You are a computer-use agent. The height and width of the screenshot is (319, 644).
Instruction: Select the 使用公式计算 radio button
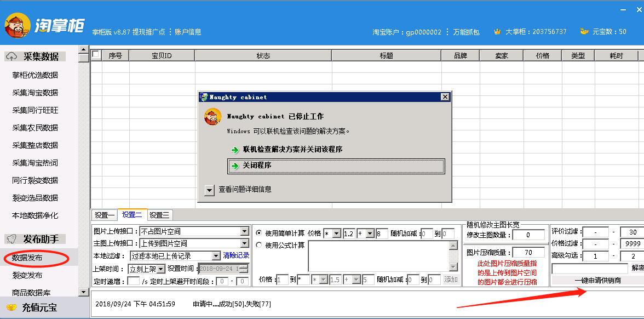[x=259, y=245]
